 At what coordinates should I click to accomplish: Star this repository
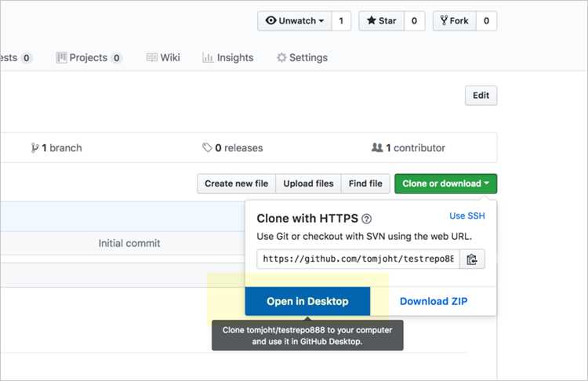pos(381,20)
